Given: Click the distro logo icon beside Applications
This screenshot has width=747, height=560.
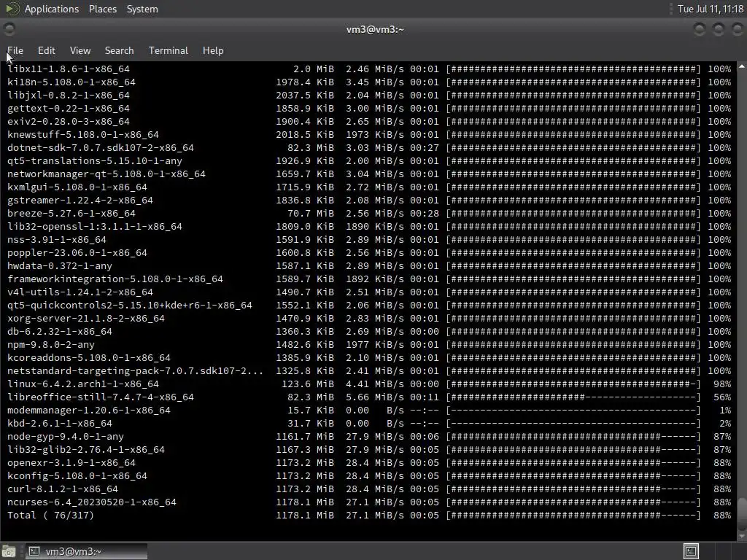Looking at the screenshot, I should [x=12, y=9].
